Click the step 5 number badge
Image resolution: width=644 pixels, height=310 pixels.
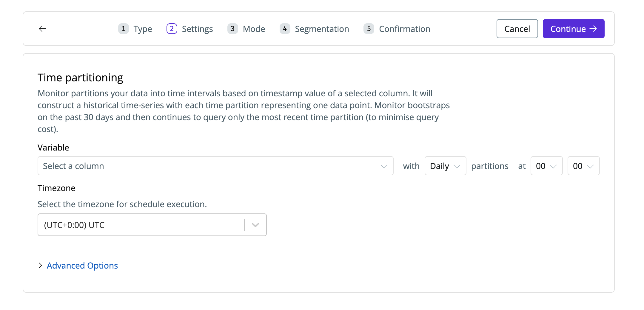pos(369,29)
